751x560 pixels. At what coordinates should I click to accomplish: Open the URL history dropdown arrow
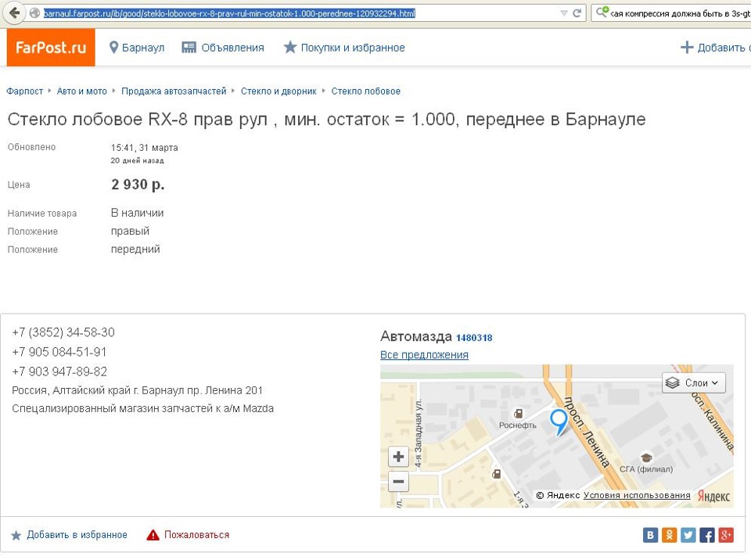pos(564,13)
